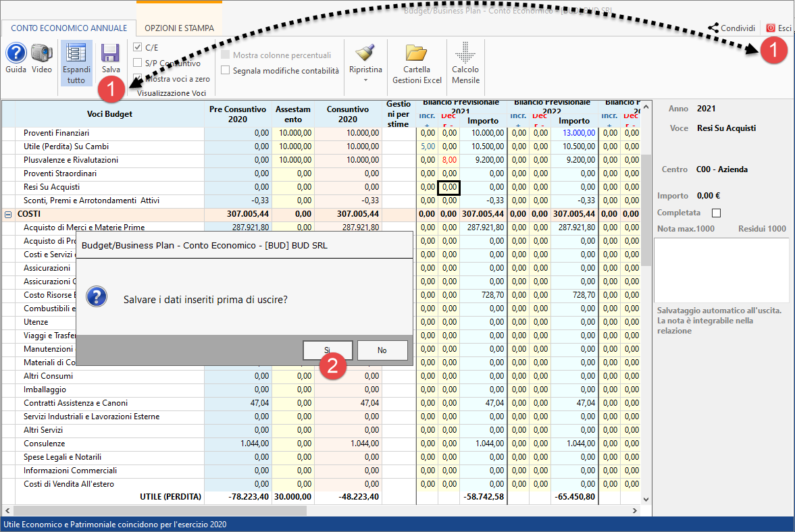The height and width of the screenshot is (532, 795).
Task: Save with the Salva floppy icon
Action: [111, 54]
